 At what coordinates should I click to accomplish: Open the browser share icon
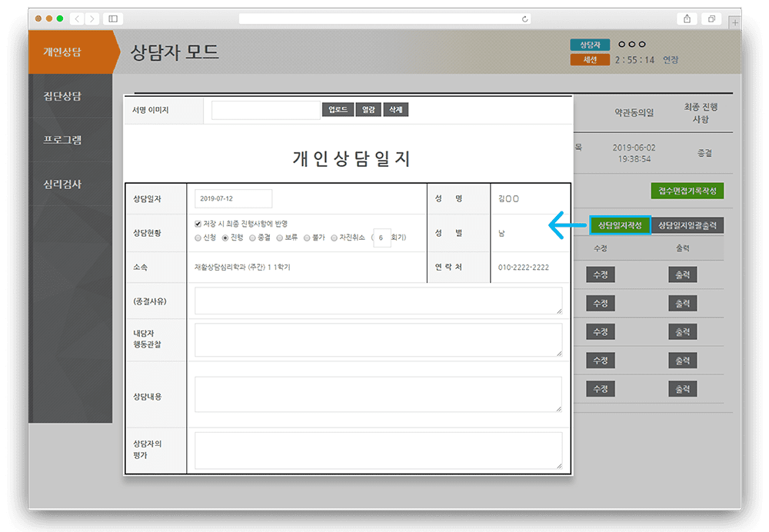point(687,18)
